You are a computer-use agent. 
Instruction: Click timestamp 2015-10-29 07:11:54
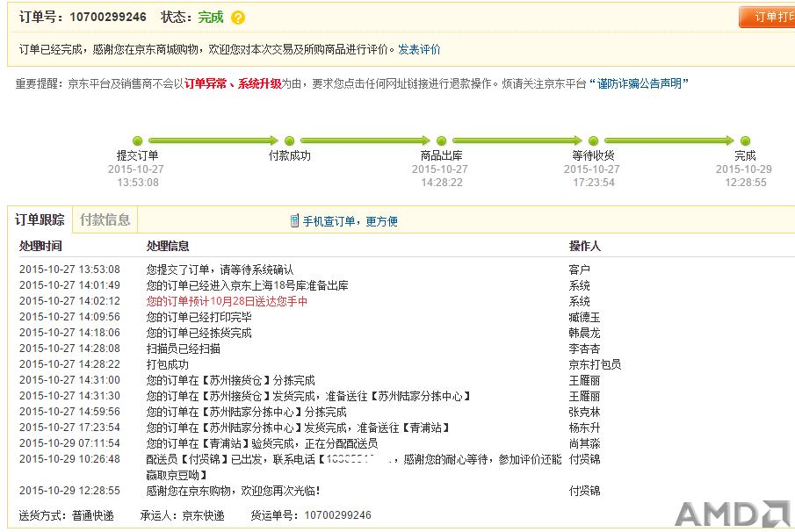point(69,443)
